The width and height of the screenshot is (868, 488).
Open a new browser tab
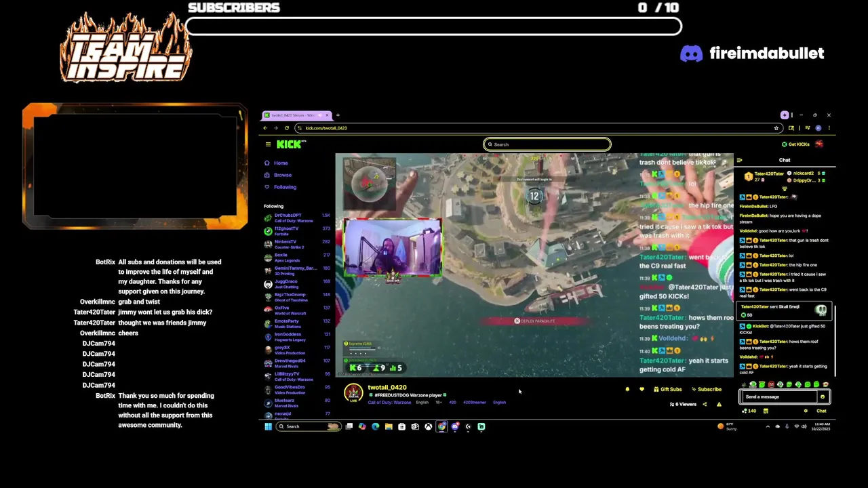point(338,115)
